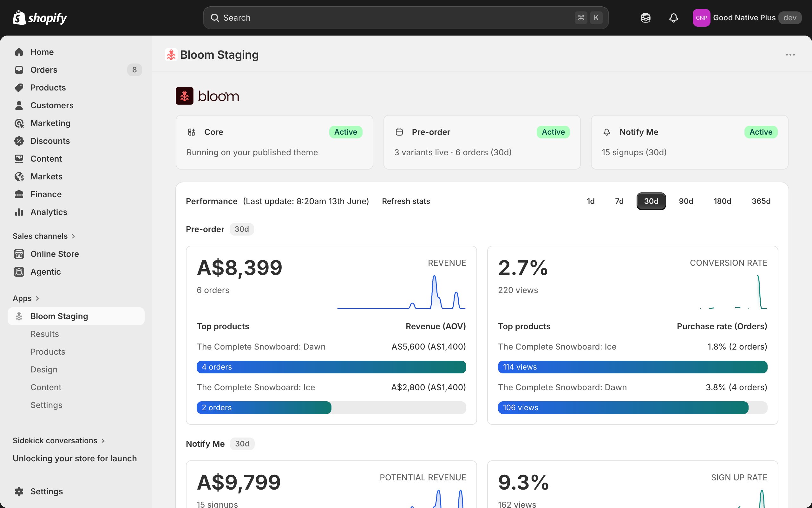Viewport: 812px width, 508px height.
Task: Click the Notify Me bell icon
Action: point(607,132)
